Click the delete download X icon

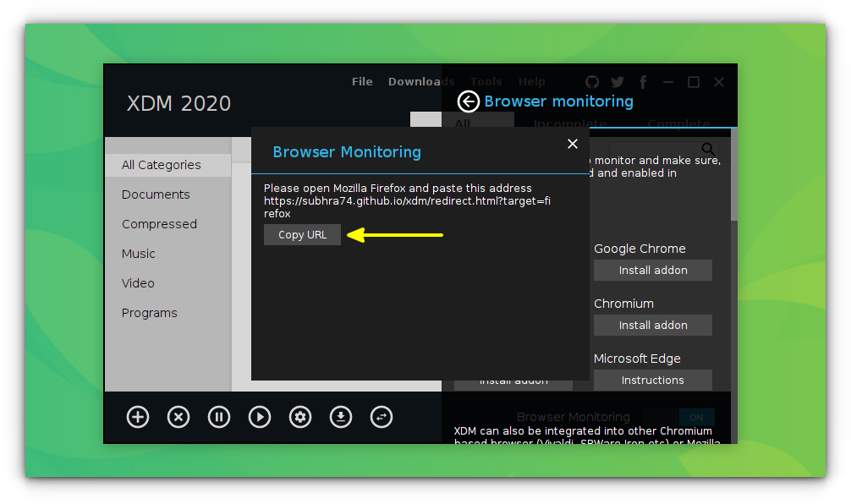(178, 417)
